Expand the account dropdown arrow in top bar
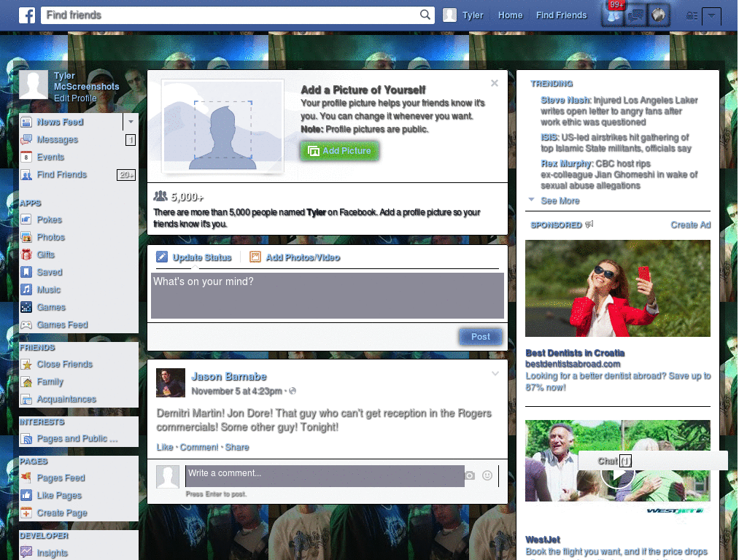Viewport: 747px width, 560px height. tap(711, 16)
